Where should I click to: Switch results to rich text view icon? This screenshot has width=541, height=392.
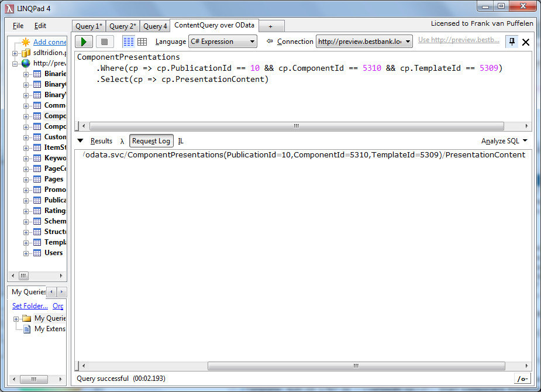tap(128, 42)
